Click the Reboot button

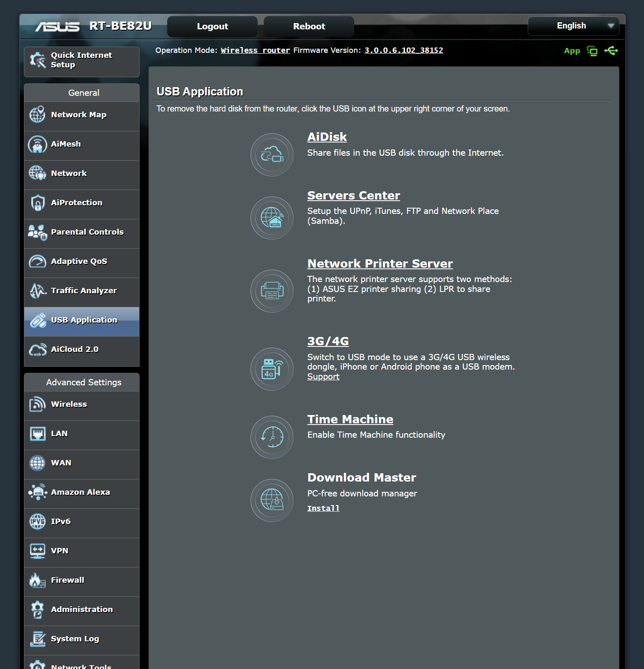coord(309,26)
